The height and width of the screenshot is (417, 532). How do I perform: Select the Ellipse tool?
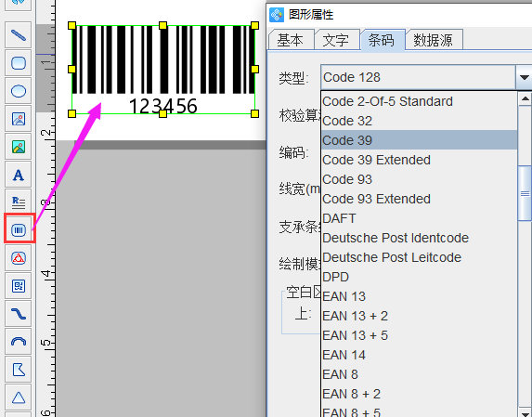19,91
